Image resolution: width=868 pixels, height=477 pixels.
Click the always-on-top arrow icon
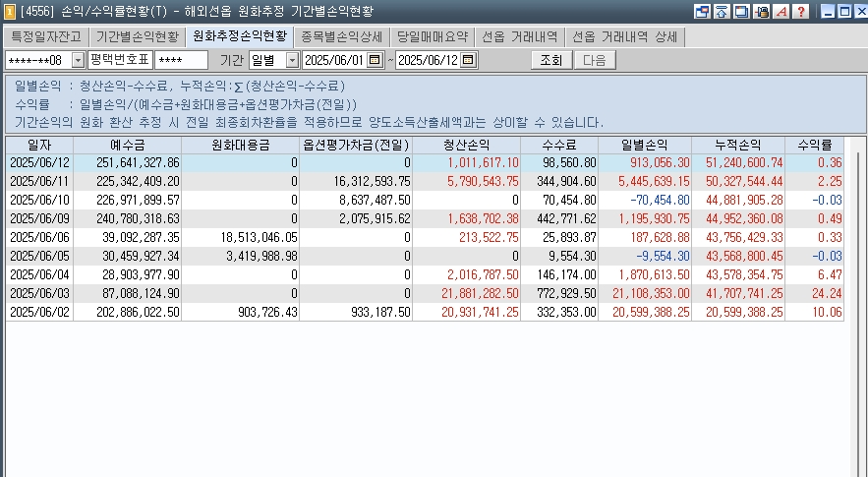pos(722,11)
